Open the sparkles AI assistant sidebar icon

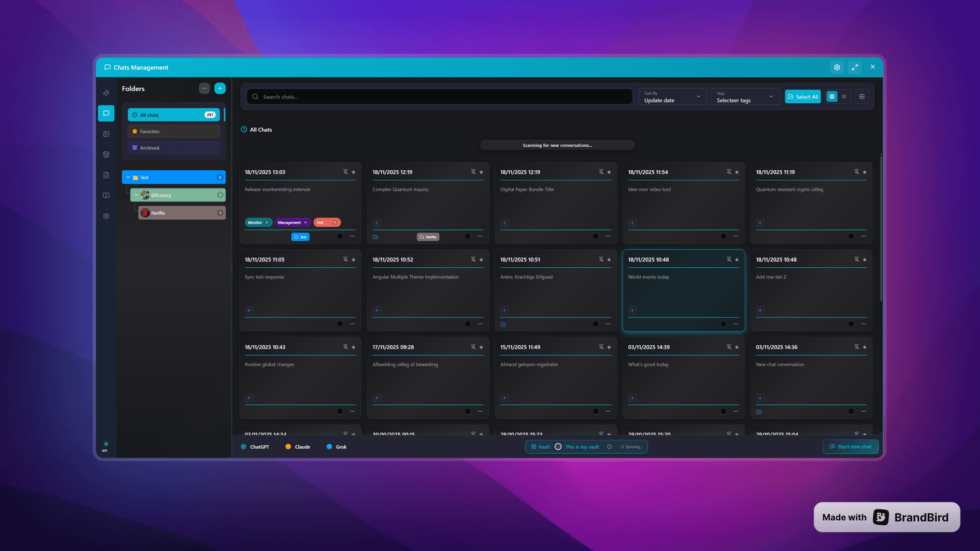(x=106, y=93)
